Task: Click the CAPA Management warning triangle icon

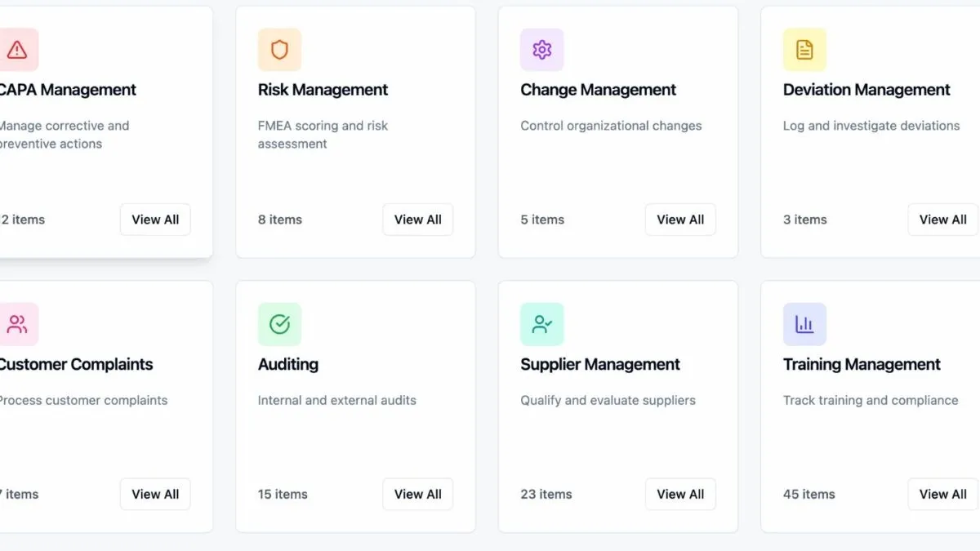Action: [x=17, y=50]
